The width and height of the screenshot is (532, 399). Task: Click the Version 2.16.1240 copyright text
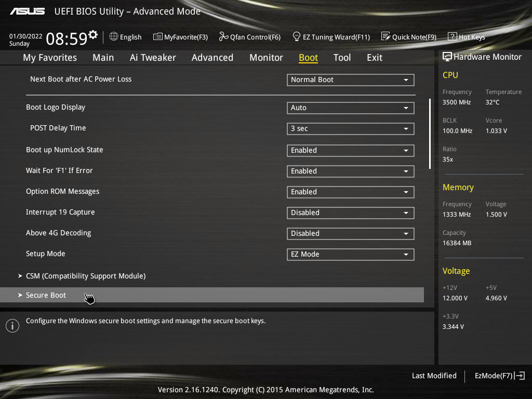265,390
